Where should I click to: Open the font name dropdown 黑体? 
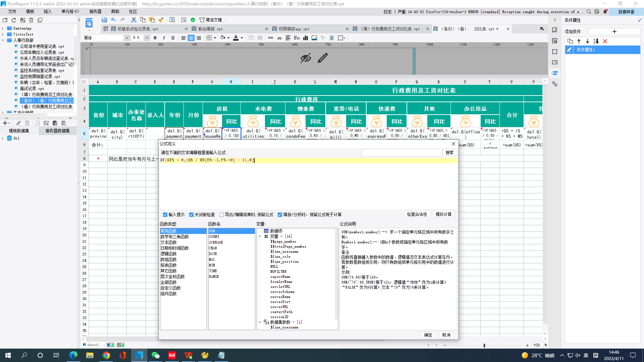coord(127,38)
